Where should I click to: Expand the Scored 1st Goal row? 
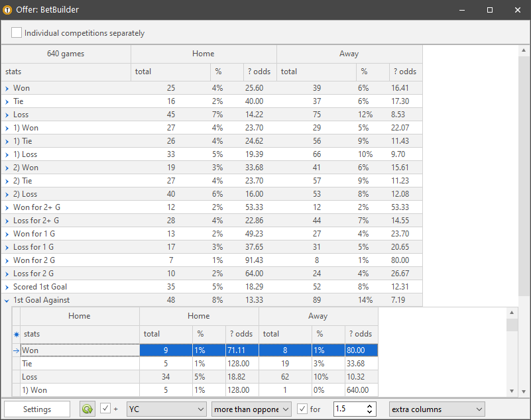[x=7, y=287]
